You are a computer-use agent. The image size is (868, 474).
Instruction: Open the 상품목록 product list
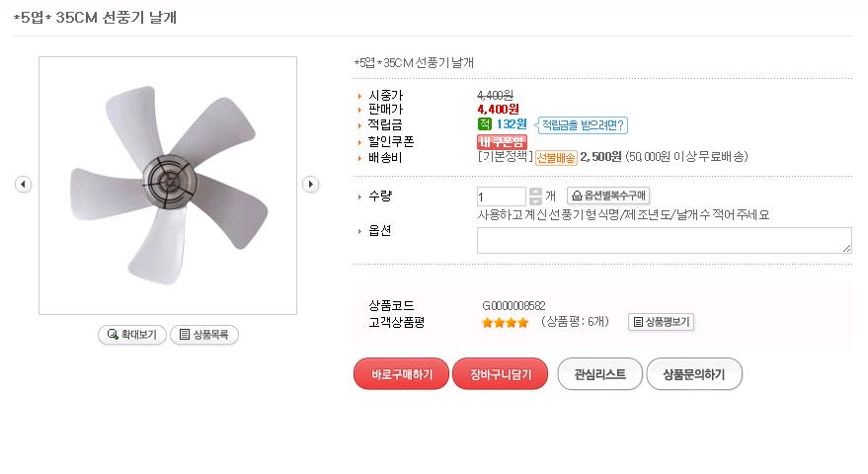tap(204, 335)
